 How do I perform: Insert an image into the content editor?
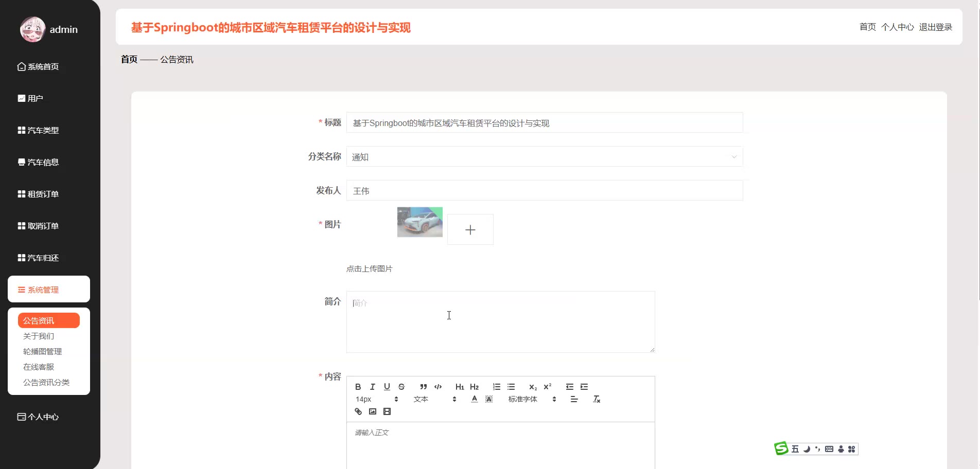click(x=373, y=411)
